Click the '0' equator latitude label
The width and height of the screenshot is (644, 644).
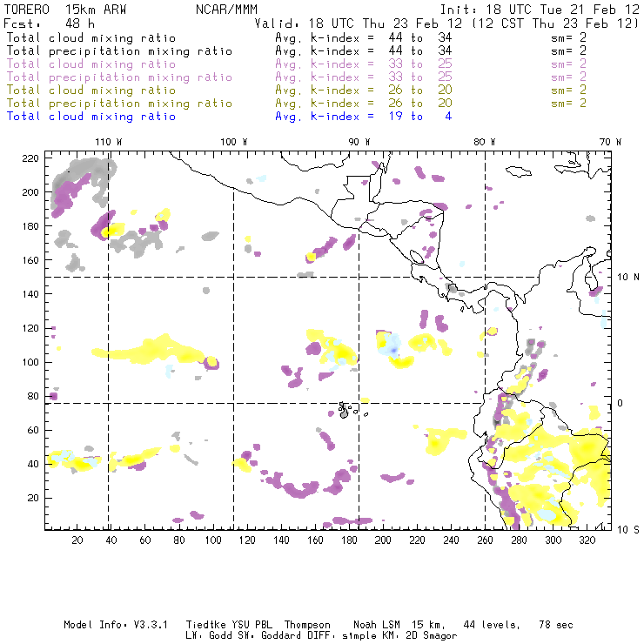pyautogui.click(x=621, y=403)
